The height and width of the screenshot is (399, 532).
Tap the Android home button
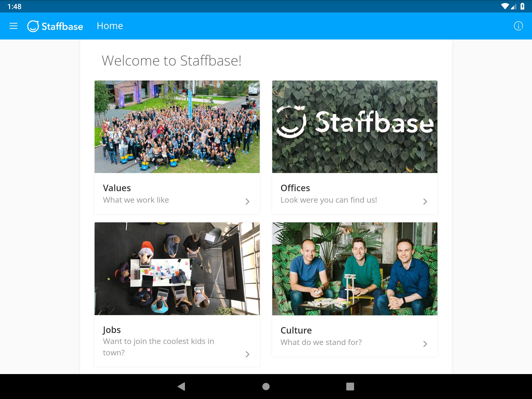pyautogui.click(x=266, y=387)
